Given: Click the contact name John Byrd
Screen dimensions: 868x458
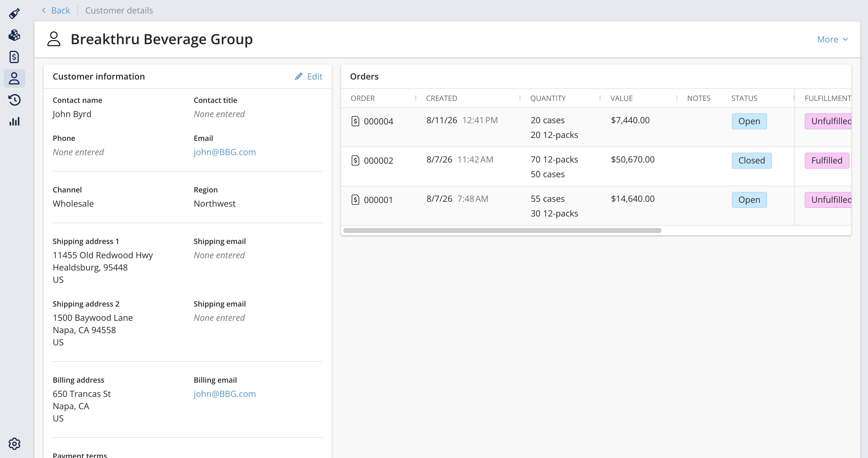Looking at the screenshot, I should click(72, 114).
